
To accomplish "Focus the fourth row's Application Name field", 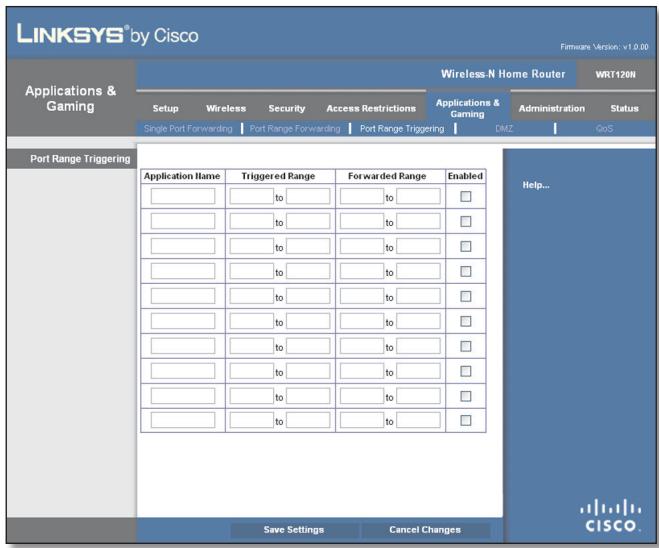I will click(183, 271).
